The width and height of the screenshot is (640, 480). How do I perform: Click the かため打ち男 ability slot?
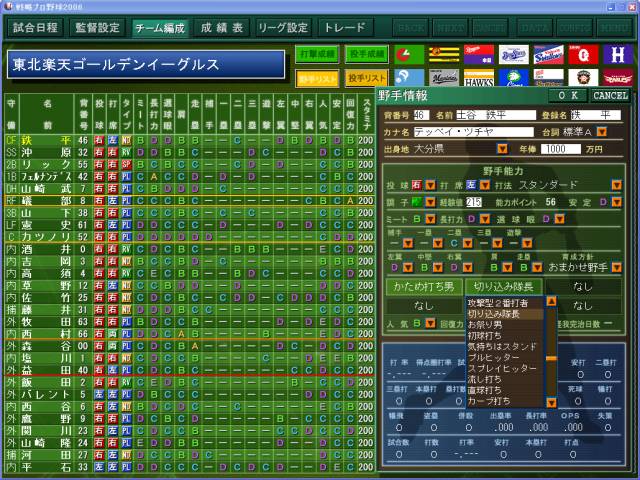click(x=424, y=287)
